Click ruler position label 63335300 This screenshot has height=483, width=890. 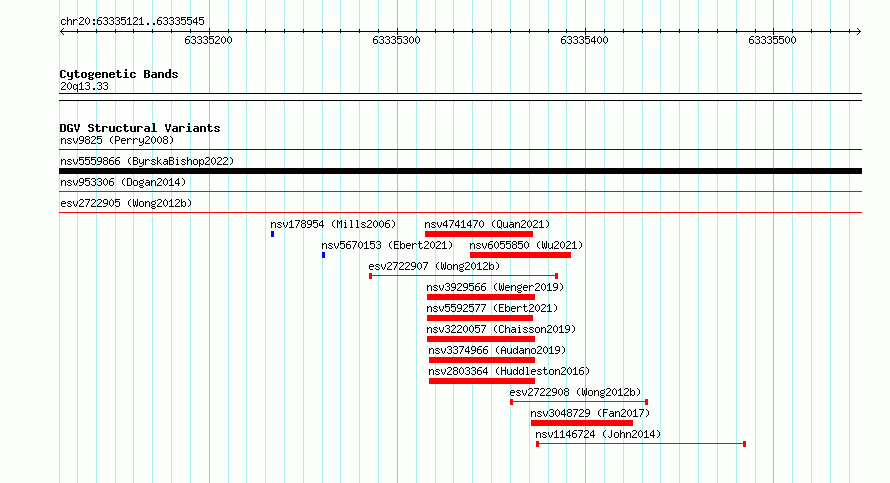click(x=396, y=40)
